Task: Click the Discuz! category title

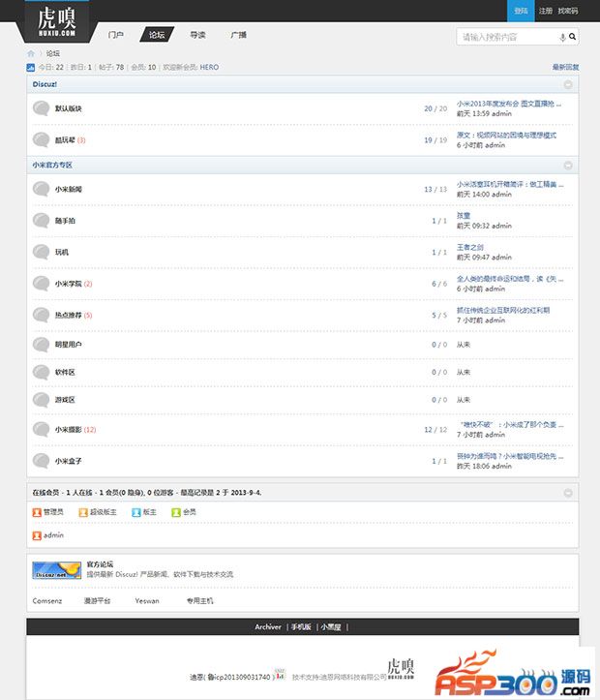Action: 45,84
